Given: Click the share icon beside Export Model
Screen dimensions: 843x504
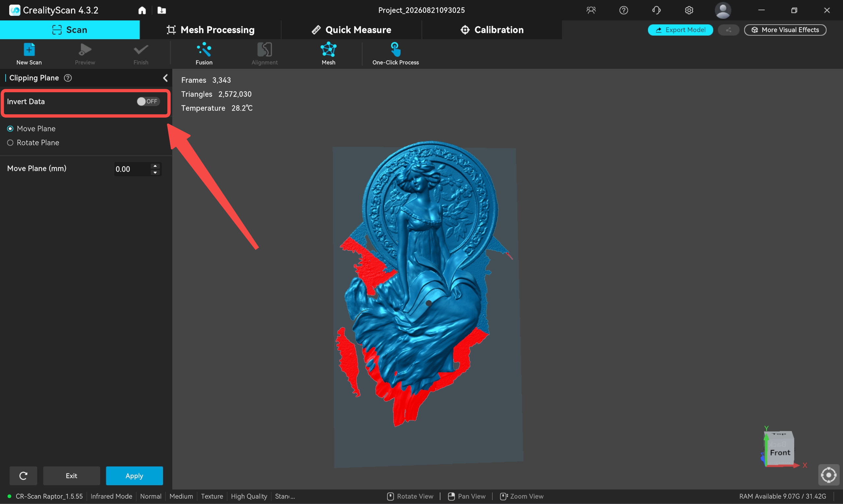Looking at the screenshot, I should coord(728,30).
